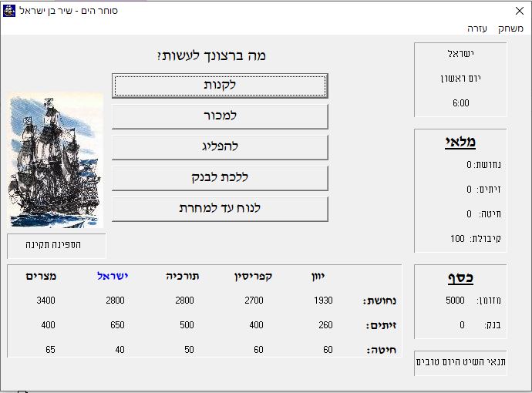Click the בנק balance value 0
Viewport: 532px width, 393px height.
[462, 325]
